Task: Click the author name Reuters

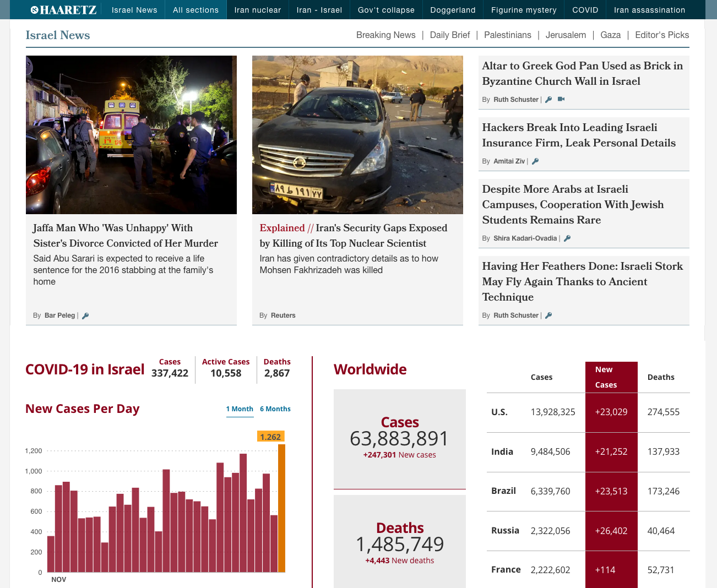Action: 283,315
